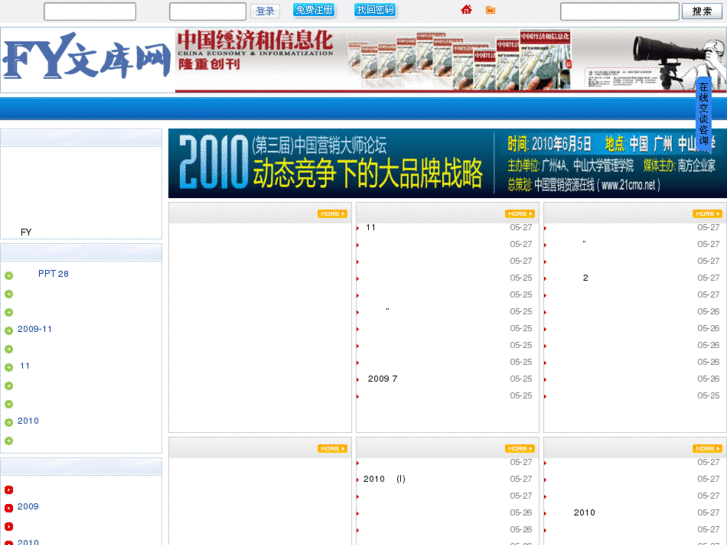Open the 在线交谈咨询 online chat tab
This screenshot has width=727, height=545.
(x=703, y=113)
